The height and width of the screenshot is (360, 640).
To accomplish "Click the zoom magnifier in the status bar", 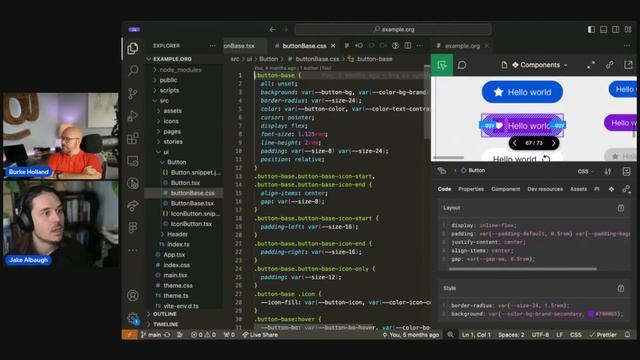I will (450, 335).
